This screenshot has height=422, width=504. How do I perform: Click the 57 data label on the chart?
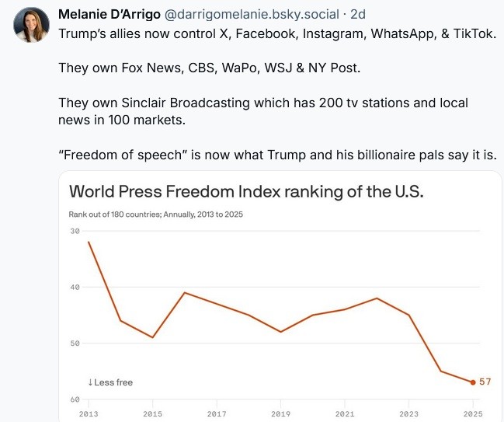(485, 382)
